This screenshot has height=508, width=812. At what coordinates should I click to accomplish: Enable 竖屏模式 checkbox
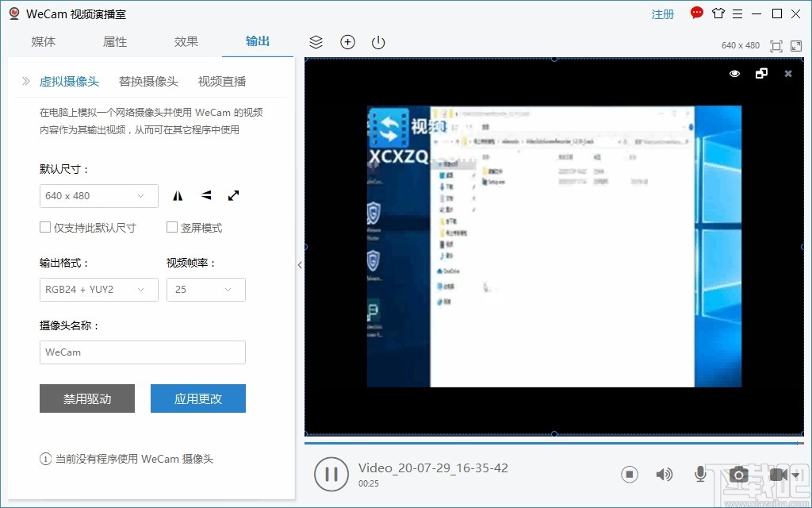pyautogui.click(x=171, y=227)
